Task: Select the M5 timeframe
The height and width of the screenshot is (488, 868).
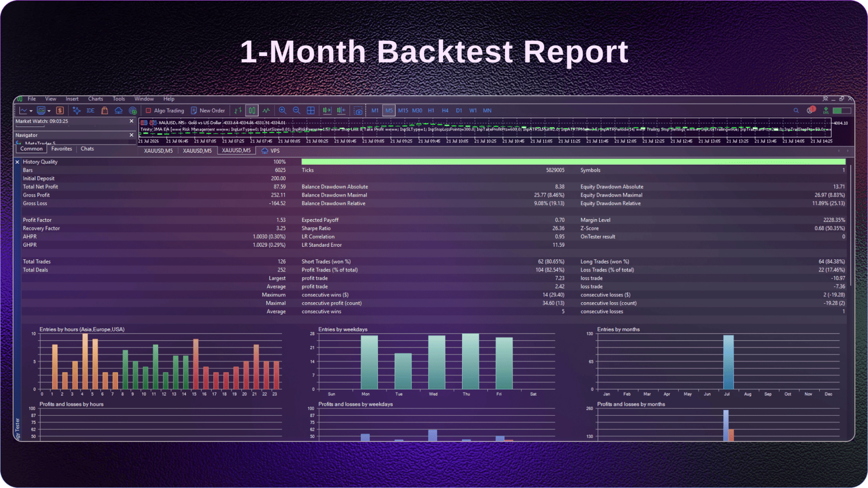Action: click(x=389, y=111)
